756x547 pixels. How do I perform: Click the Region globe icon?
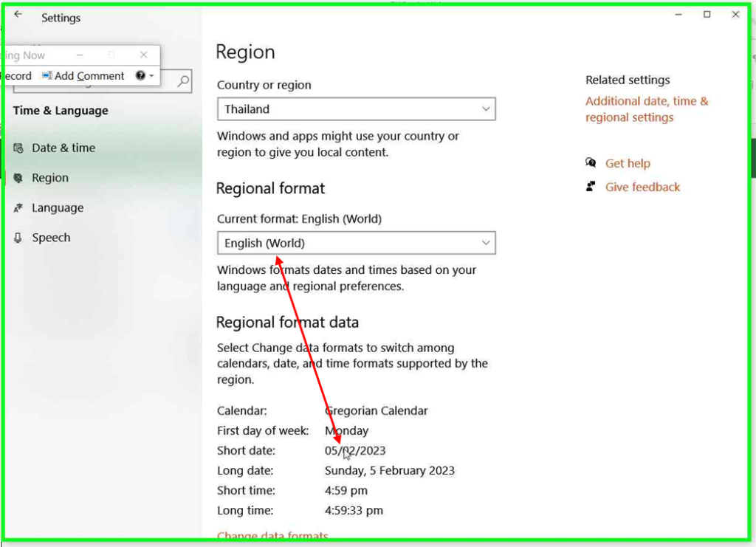click(x=18, y=178)
